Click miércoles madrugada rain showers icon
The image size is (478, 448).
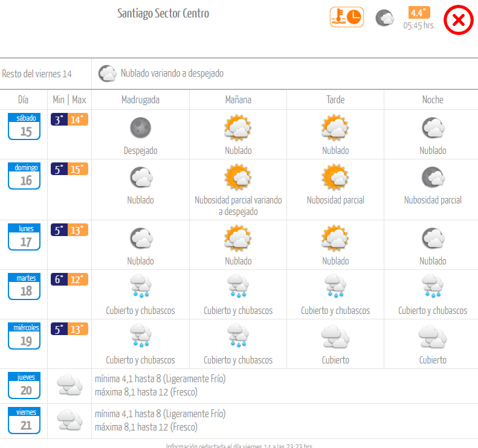(x=141, y=335)
